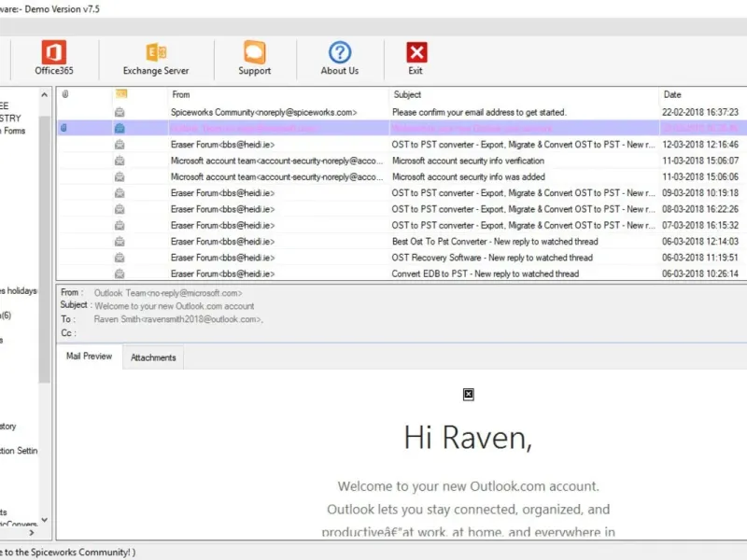Click the paperclip attachment column header
The image size is (747, 560).
pos(65,94)
